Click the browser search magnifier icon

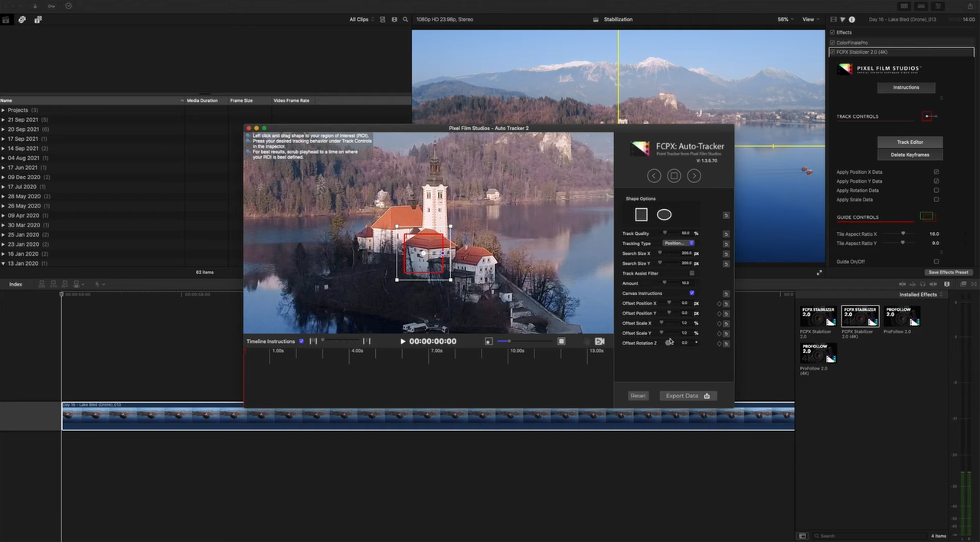pyautogui.click(x=404, y=19)
